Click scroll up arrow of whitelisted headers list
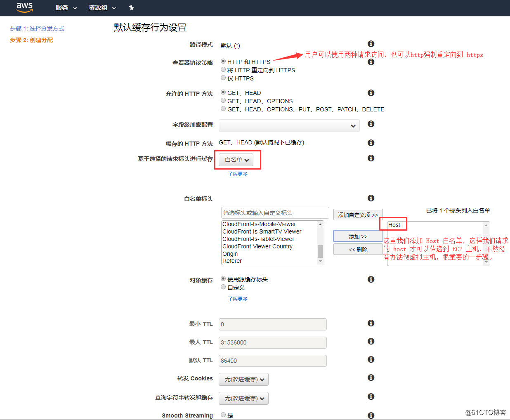The height and width of the screenshot is (420, 510). 486,225
